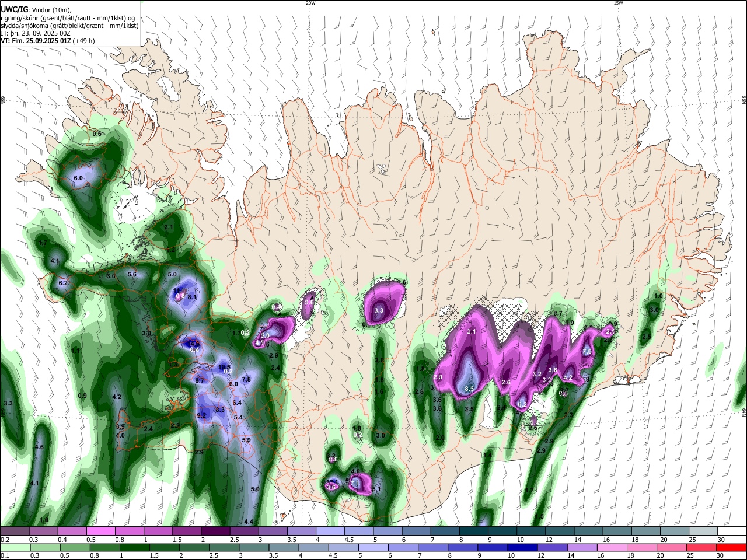
Task: Click the 2.2 precipitation value
Action: (x=175, y=426)
